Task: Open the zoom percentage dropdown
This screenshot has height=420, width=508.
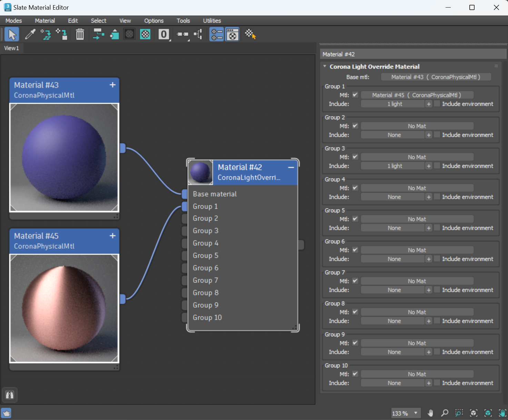Action: [x=416, y=413]
